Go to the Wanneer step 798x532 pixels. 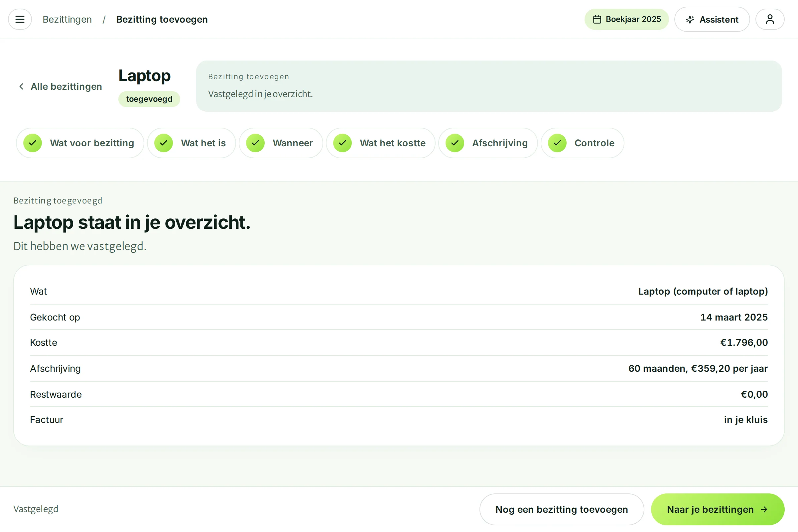281,143
